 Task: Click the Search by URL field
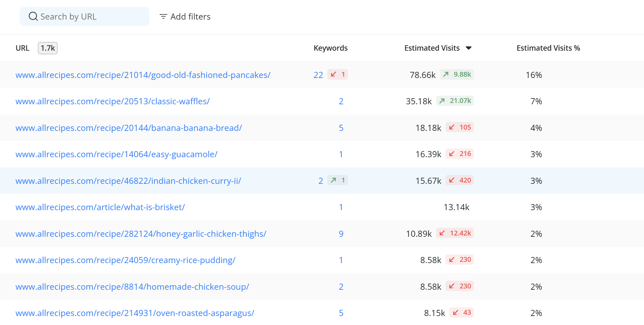[84, 16]
